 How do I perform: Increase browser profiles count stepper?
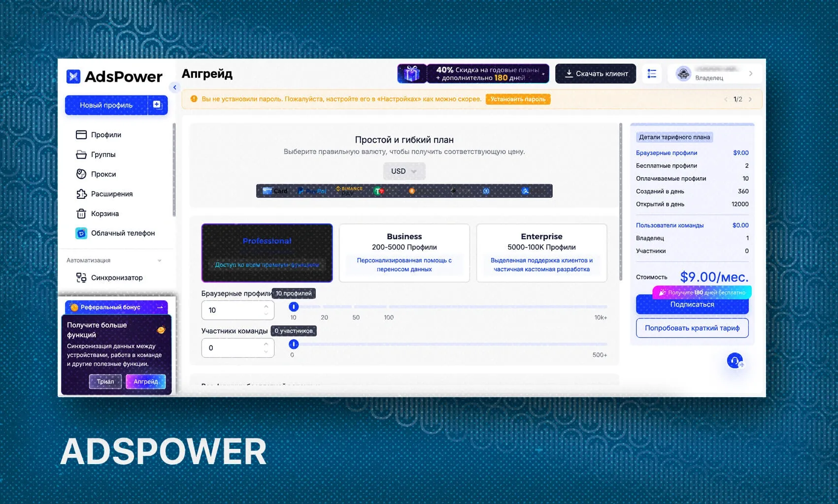[x=266, y=306]
